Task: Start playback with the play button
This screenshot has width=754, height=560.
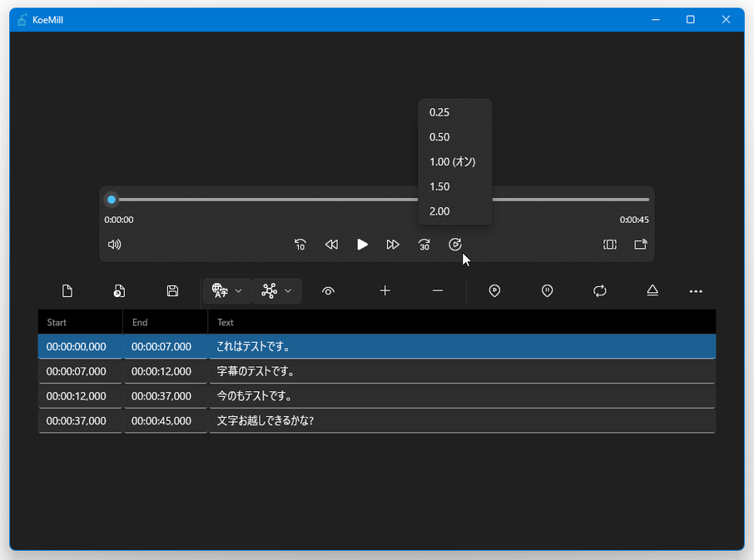Action: pyautogui.click(x=362, y=245)
